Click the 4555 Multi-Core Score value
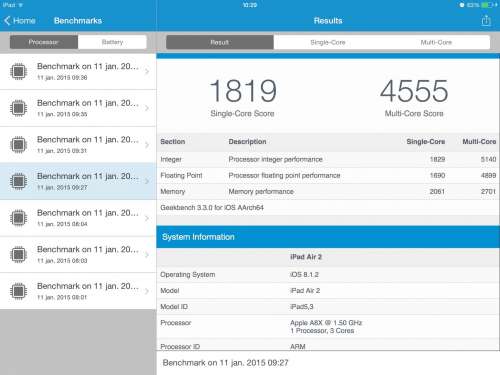This screenshot has height=375, width=500. tap(414, 91)
